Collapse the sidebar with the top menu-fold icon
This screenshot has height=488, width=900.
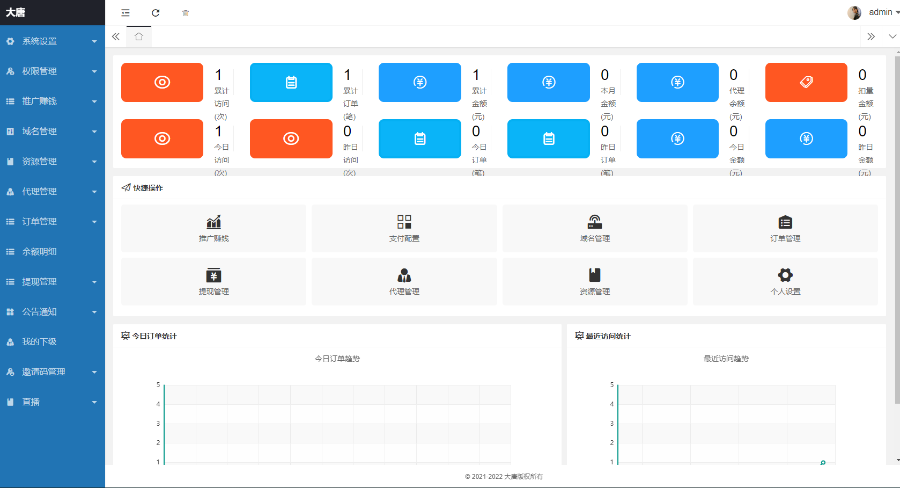point(125,13)
